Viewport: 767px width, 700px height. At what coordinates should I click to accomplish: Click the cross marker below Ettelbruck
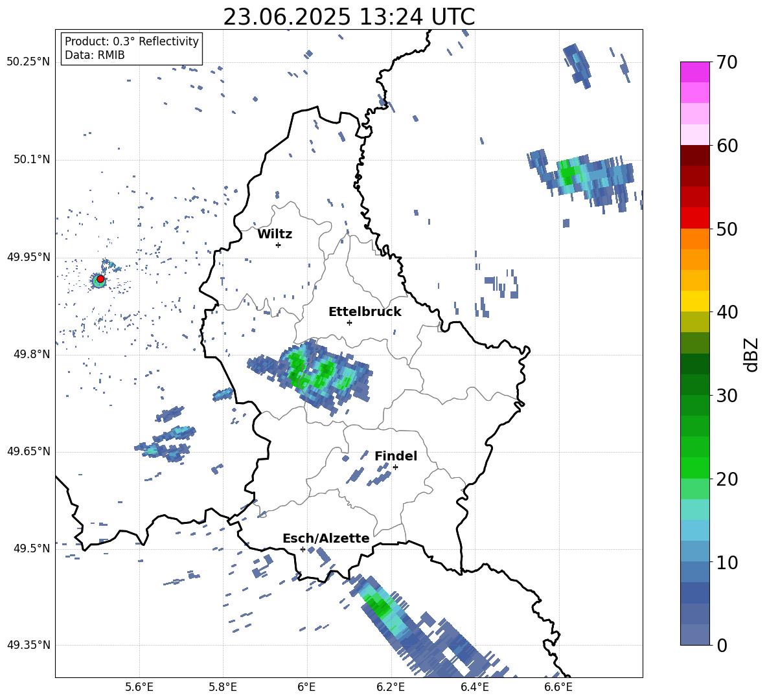(349, 322)
